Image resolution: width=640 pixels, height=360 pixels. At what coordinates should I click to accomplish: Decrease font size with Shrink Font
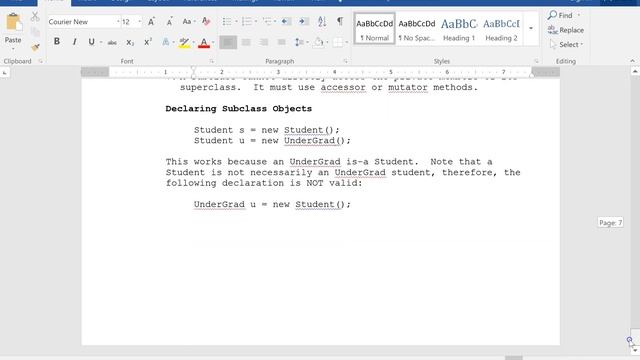pyautogui.click(x=169, y=22)
